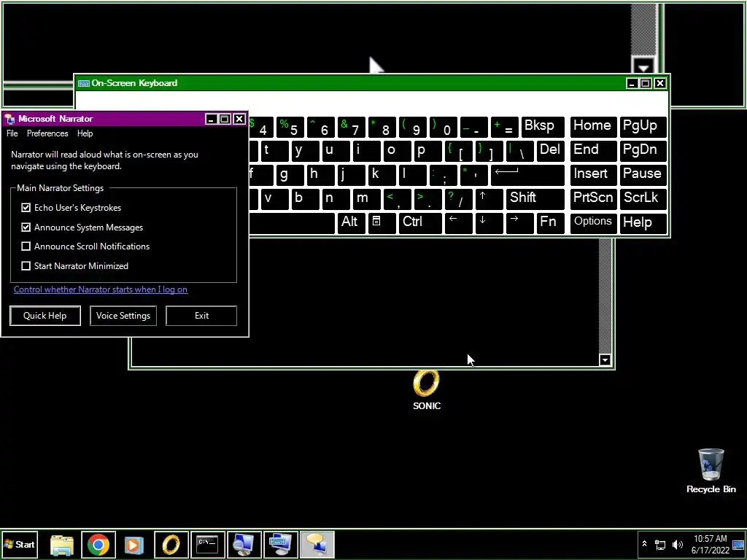Switch to the monitor-with-magnifier taskbar app

[x=244, y=544]
